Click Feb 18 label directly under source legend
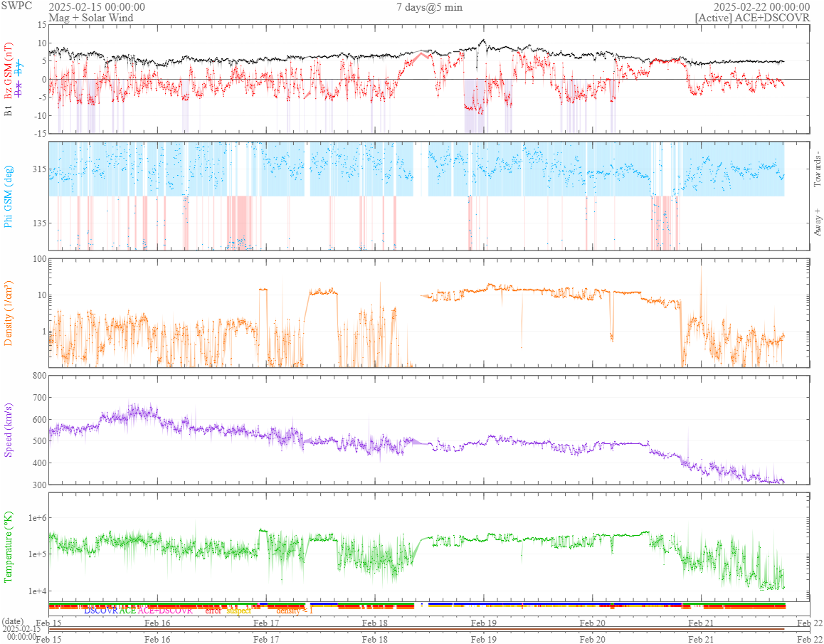The width and height of the screenshot is (824, 644). [375, 623]
